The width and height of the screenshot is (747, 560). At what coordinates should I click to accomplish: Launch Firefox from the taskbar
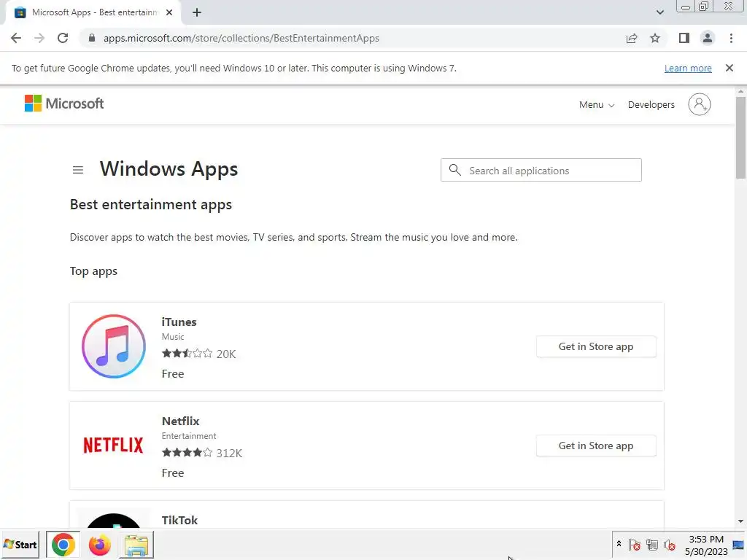pyautogui.click(x=99, y=545)
